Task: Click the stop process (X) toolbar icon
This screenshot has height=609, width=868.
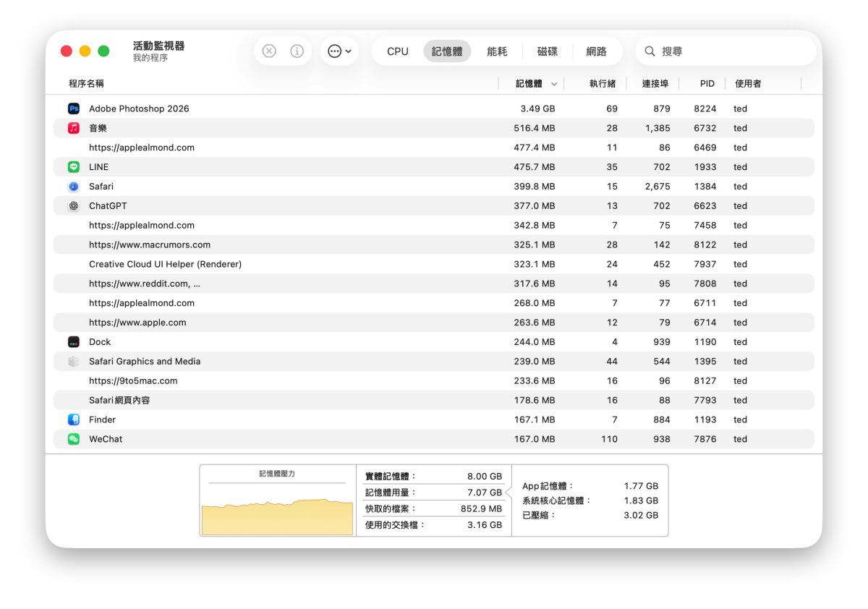Action: coord(269,51)
